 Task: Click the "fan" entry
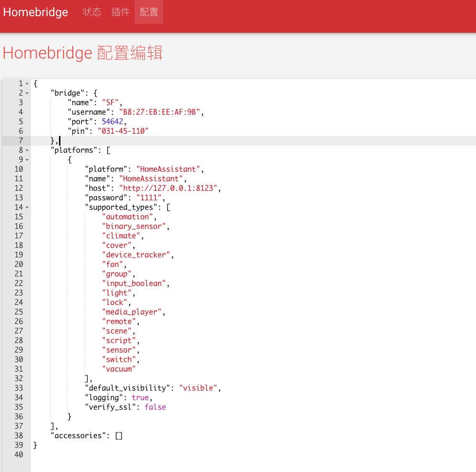(112, 265)
